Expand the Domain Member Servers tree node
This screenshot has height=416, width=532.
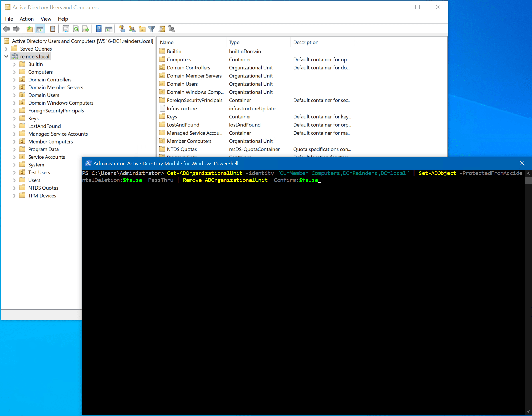(14, 87)
